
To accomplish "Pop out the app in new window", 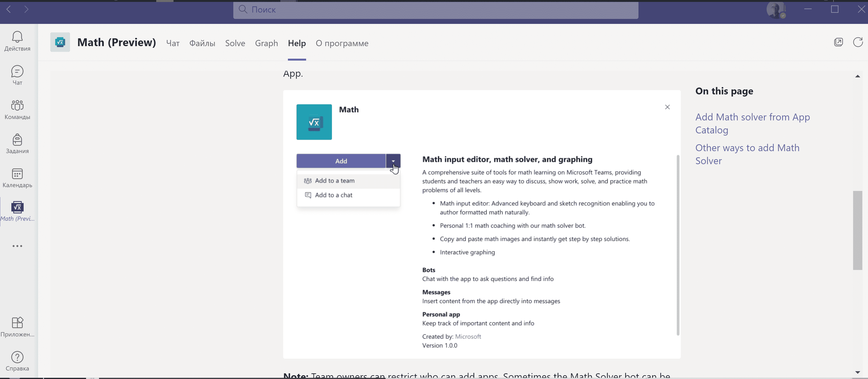I will pos(838,42).
